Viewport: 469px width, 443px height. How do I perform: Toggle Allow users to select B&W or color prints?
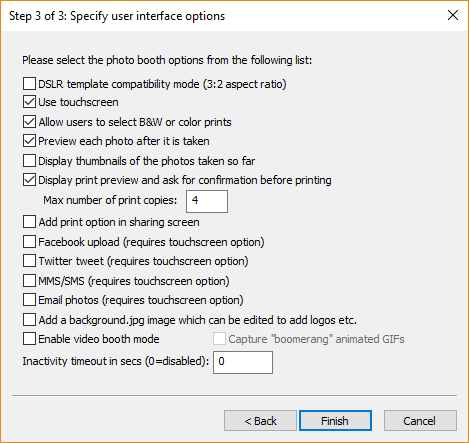(x=29, y=122)
